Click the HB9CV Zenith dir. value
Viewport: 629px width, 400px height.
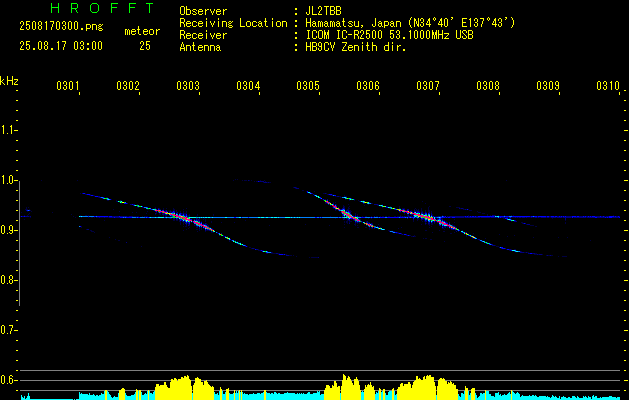point(356,47)
